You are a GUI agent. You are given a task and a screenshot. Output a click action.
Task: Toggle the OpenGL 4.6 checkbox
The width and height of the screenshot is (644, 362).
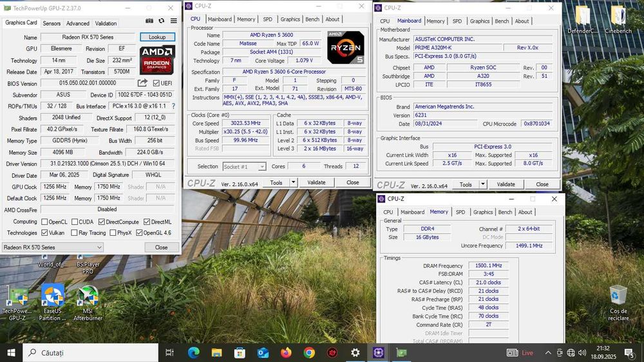tap(139, 233)
